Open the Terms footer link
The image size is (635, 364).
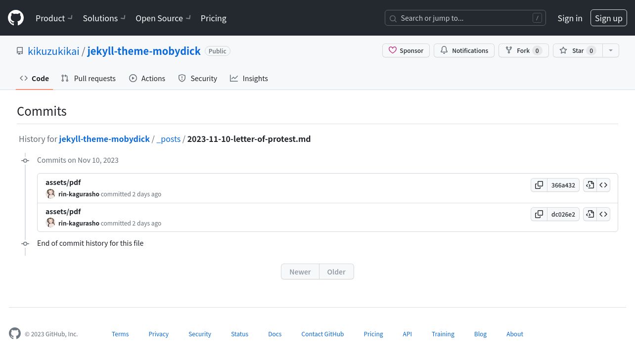(120, 334)
